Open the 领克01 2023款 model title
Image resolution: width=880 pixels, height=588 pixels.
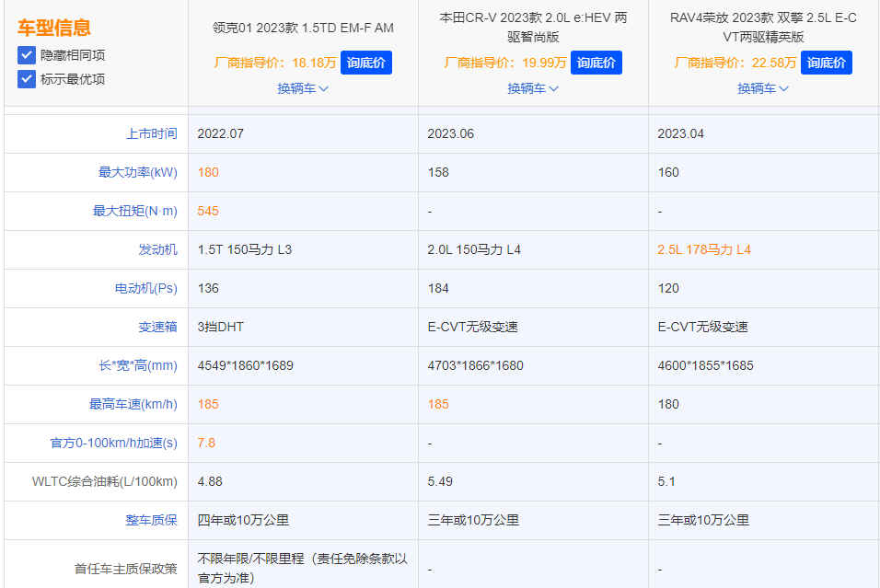(303, 28)
